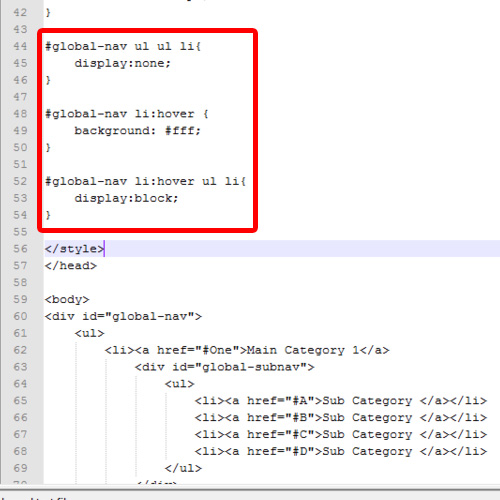Click the div id="global-nav" line
The width and height of the screenshot is (500, 500).
point(123,316)
